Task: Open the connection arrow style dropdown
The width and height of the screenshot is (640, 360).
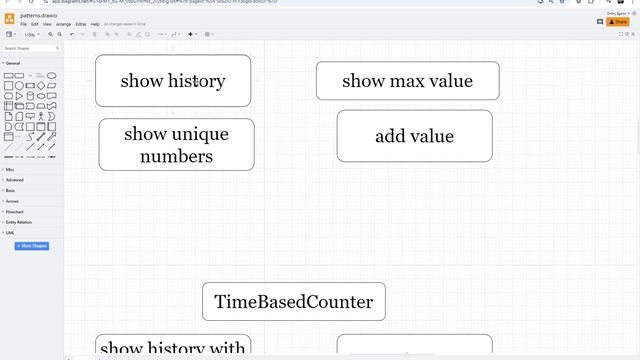Action: click(162, 34)
